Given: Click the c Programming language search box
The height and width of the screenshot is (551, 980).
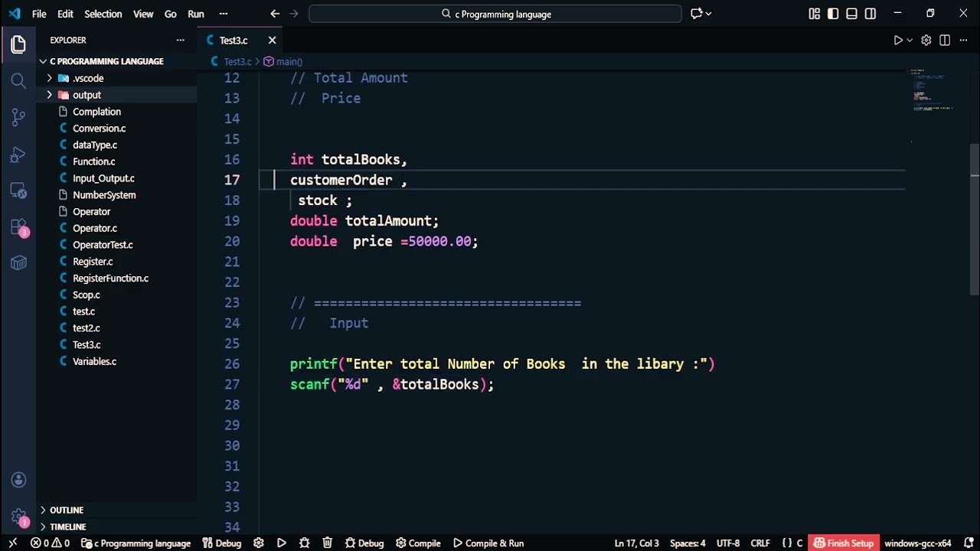Looking at the screenshot, I should [x=495, y=14].
